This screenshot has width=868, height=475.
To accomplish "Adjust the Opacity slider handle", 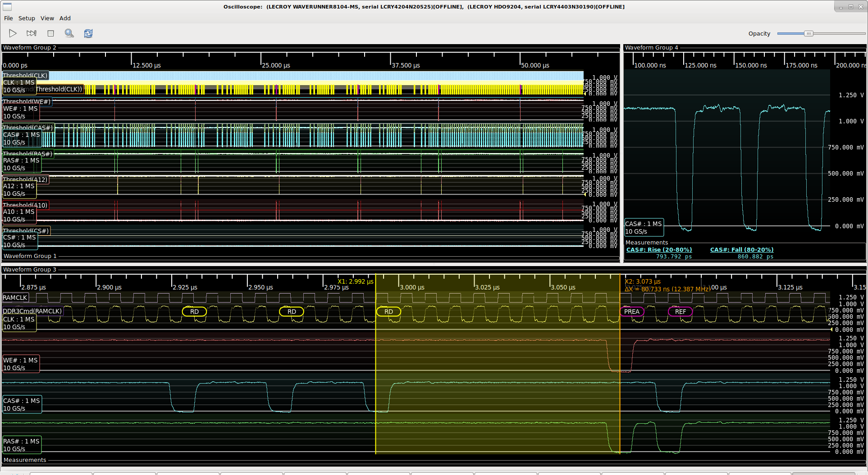I will (809, 33).
